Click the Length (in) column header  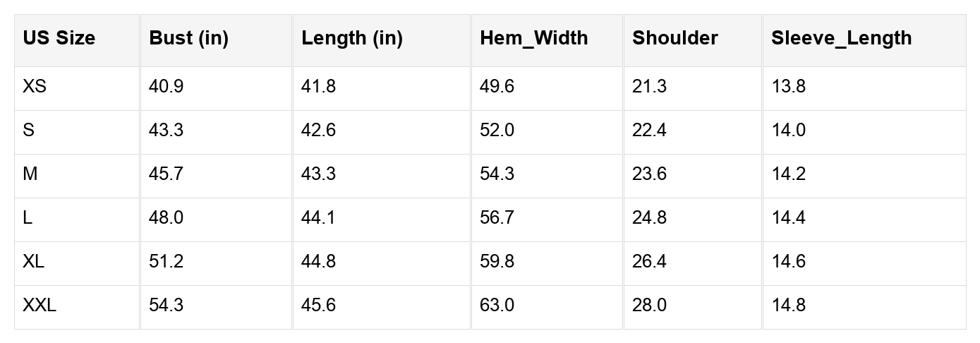pos(351,38)
